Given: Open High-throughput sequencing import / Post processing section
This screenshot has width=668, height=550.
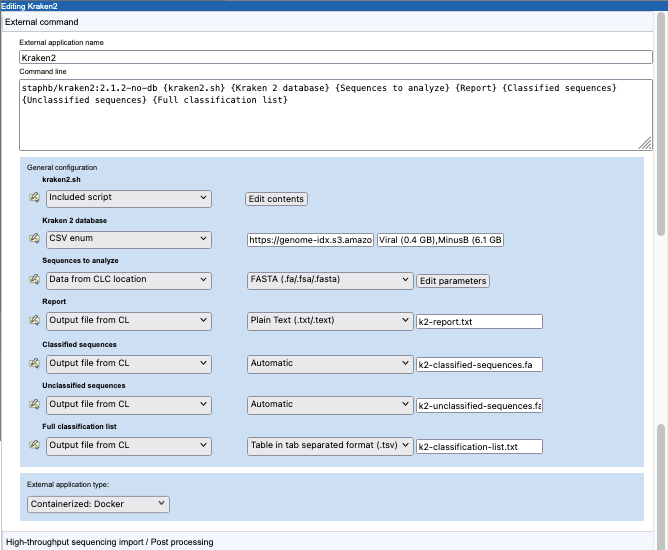Looking at the screenshot, I should click(x=109, y=542).
